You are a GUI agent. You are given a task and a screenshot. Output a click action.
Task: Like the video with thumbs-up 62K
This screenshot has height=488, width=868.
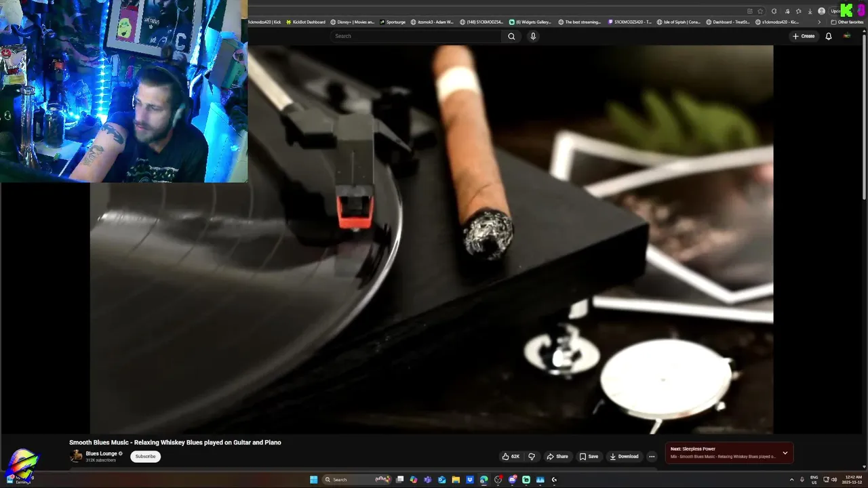pyautogui.click(x=511, y=456)
